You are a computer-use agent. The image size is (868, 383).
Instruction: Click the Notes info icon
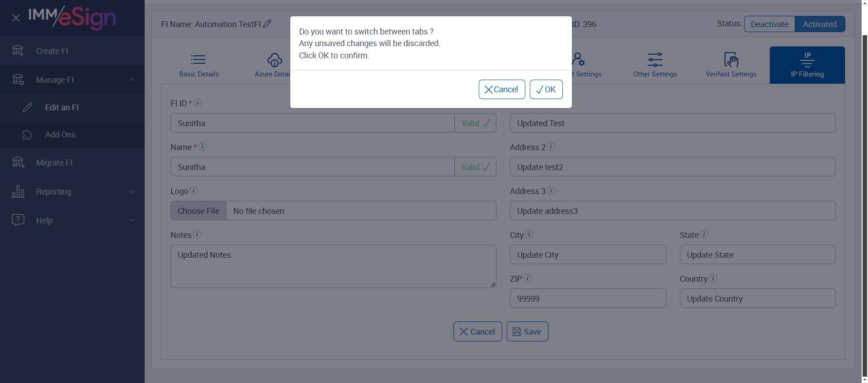[197, 234]
